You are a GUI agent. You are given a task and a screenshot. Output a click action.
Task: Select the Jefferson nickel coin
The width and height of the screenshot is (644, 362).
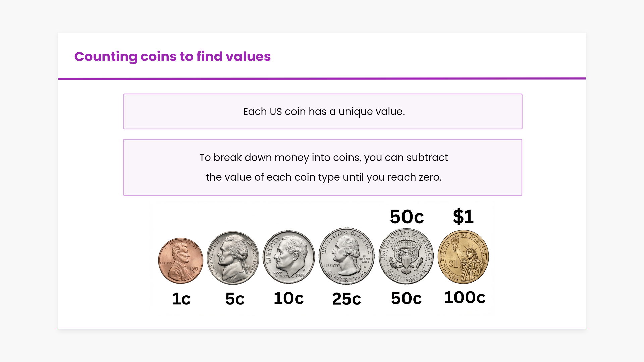point(233,258)
